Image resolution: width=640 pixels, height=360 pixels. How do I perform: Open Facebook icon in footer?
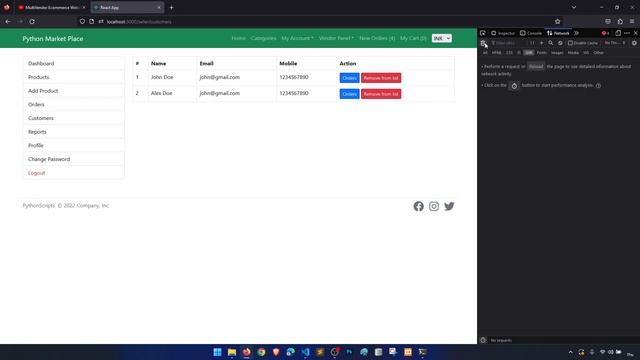point(418,206)
